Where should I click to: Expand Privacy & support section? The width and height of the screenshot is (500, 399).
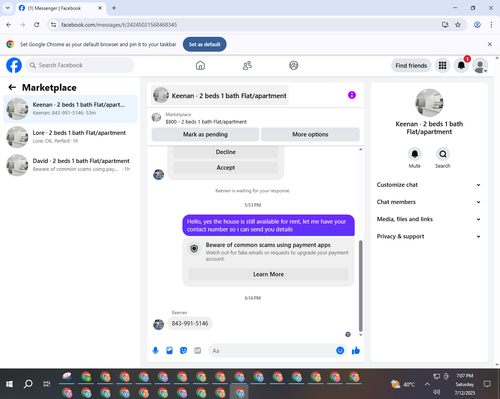(429, 236)
